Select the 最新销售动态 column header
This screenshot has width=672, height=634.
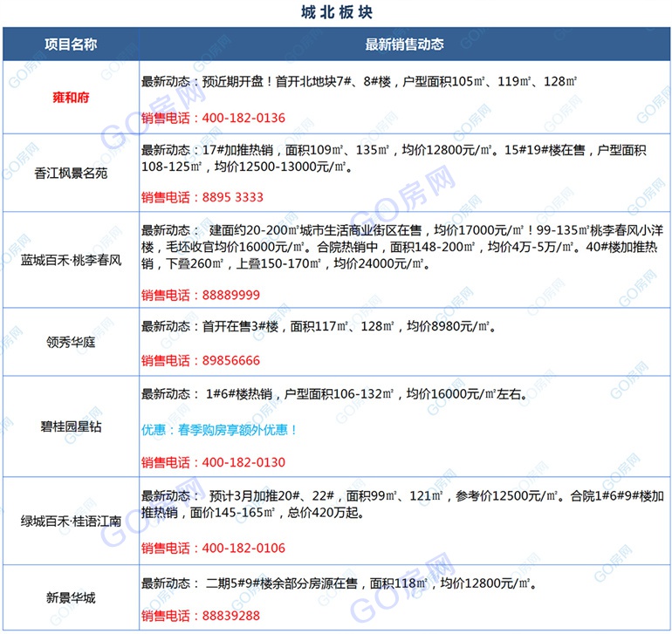(x=404, y=44)
